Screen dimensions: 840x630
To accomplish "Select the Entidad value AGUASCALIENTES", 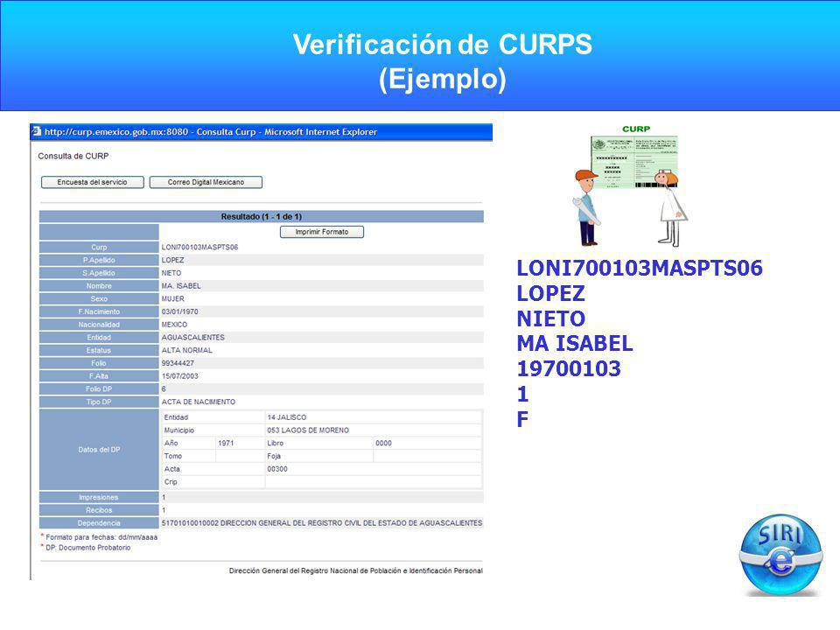I will (x=192, y=337).
